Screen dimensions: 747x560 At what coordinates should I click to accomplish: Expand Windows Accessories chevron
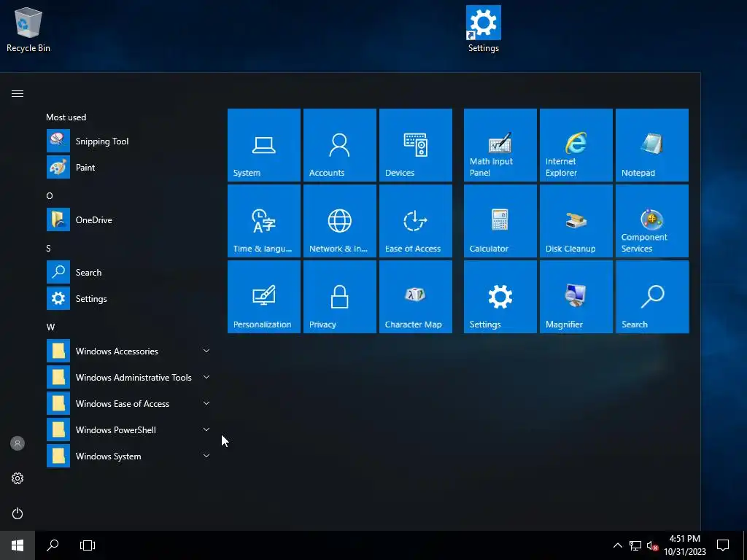[206, 351]
